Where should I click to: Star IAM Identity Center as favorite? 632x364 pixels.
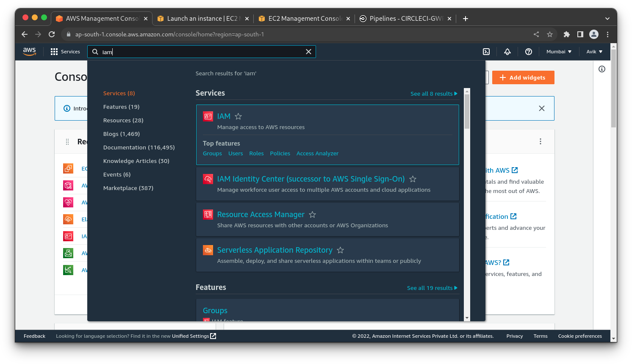[x=413, y=179]
